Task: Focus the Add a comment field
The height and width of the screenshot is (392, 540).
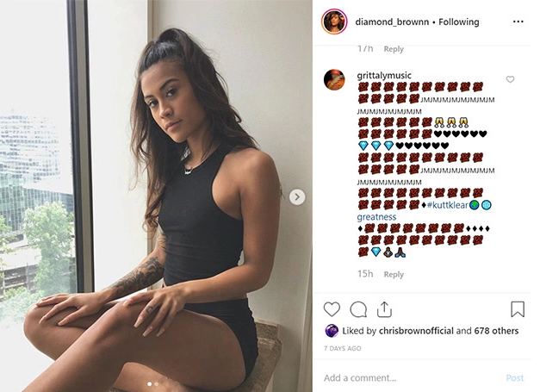Action: click(x=410, y=378)
